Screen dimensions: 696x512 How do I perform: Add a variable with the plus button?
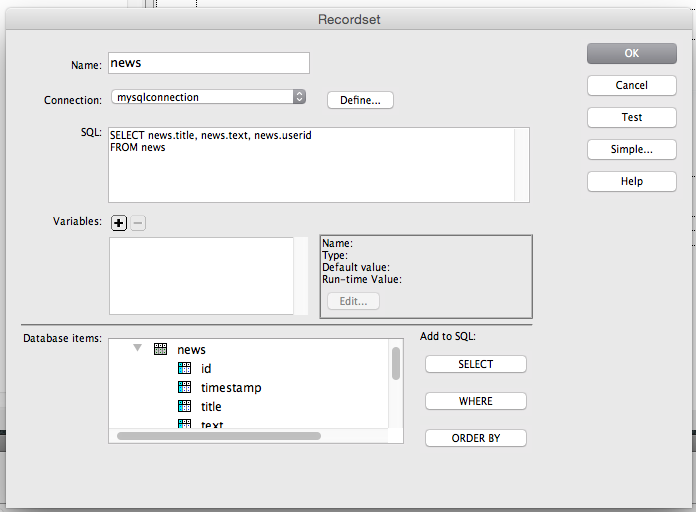point(119,223)
